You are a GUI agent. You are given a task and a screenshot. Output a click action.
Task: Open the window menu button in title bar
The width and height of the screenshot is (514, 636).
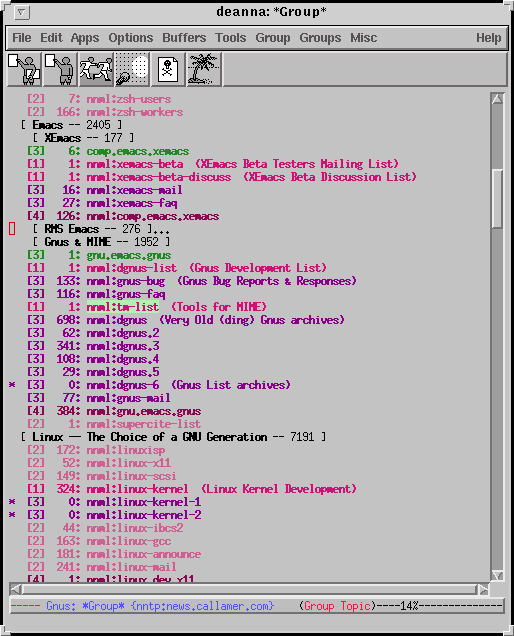tap(22, 13)
